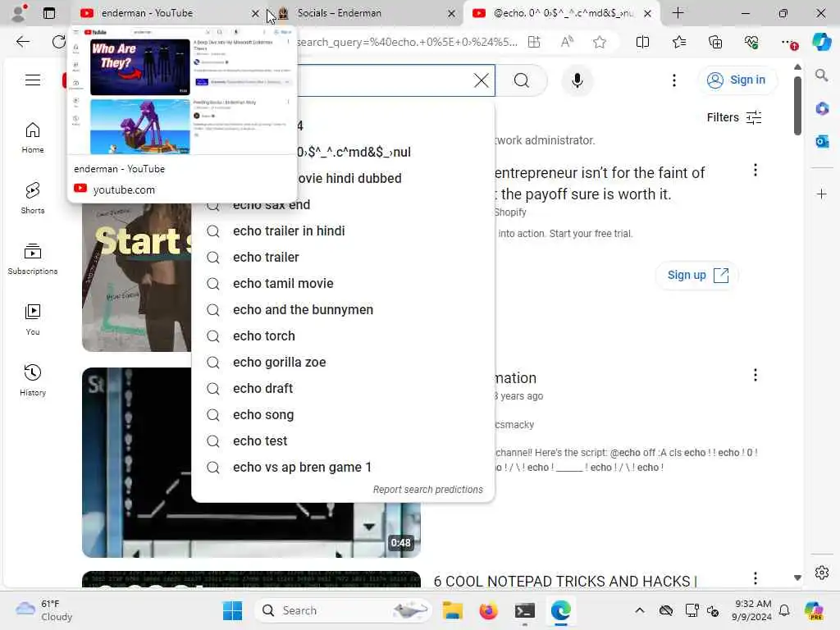Open Edge sidebar search
This screenshot has height=630, width=840.
tap(822, 75)
